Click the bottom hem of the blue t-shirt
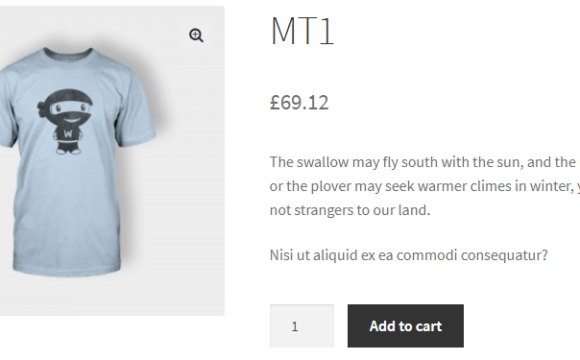Image resolution: width=580 pixels, height=360 pixels. click(67, 269)
